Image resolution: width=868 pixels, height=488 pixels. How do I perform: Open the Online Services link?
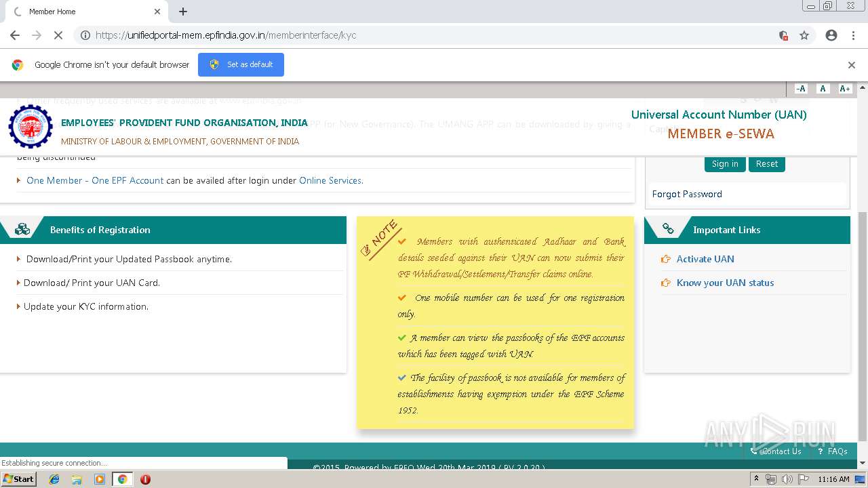coord(331,180)
